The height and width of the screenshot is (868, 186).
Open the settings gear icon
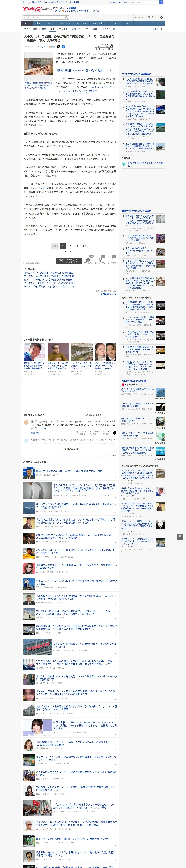click(161, 18)
